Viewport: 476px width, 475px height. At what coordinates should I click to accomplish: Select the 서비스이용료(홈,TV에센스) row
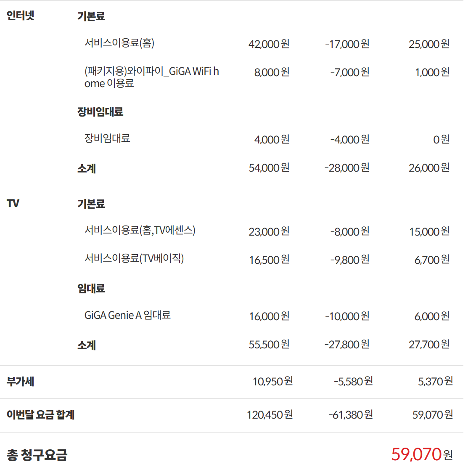click(140, 230)
